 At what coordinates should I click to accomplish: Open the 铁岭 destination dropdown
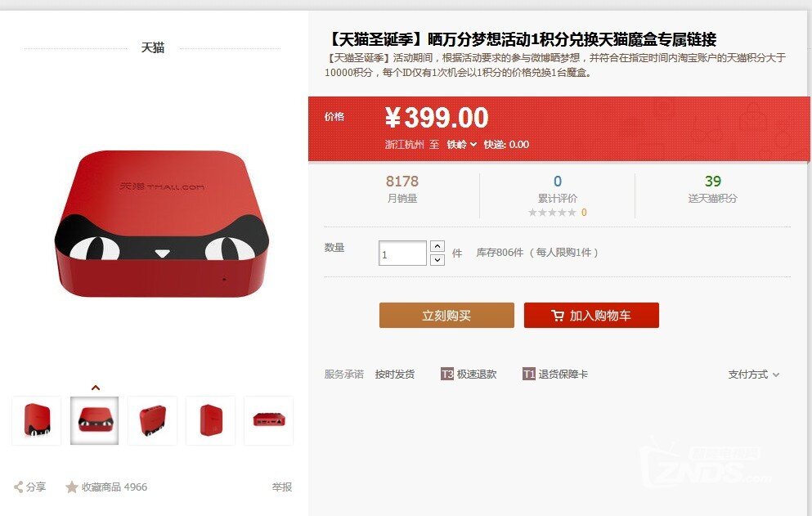[461, 145]
